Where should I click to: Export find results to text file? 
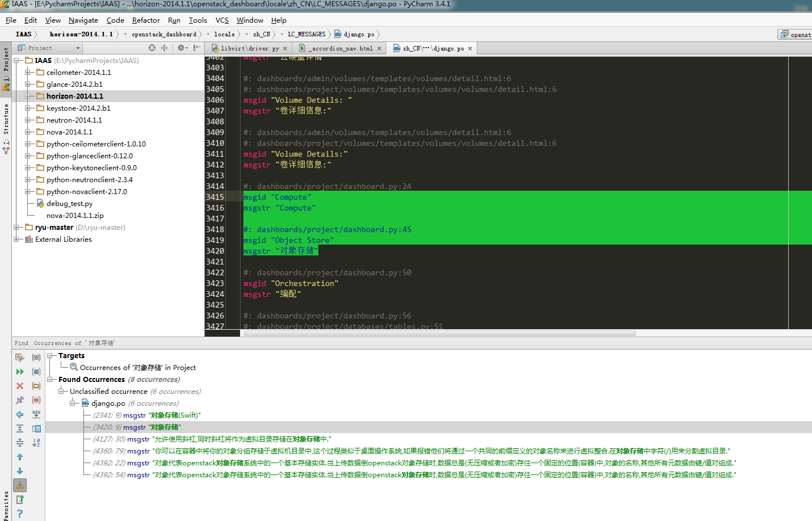pyautogui.click(x=20, y=499)
